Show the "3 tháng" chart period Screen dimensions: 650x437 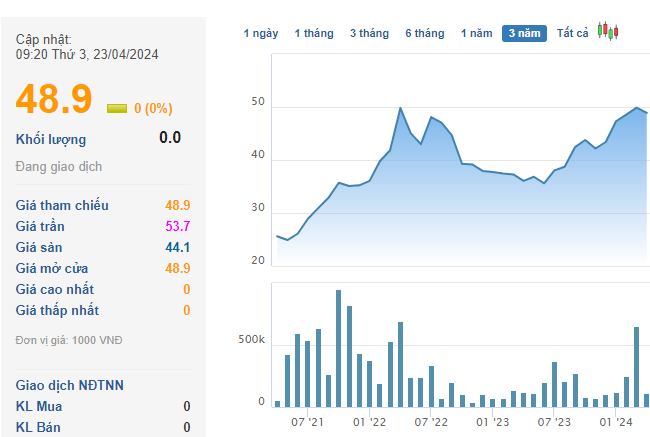(x=369, y=33)
